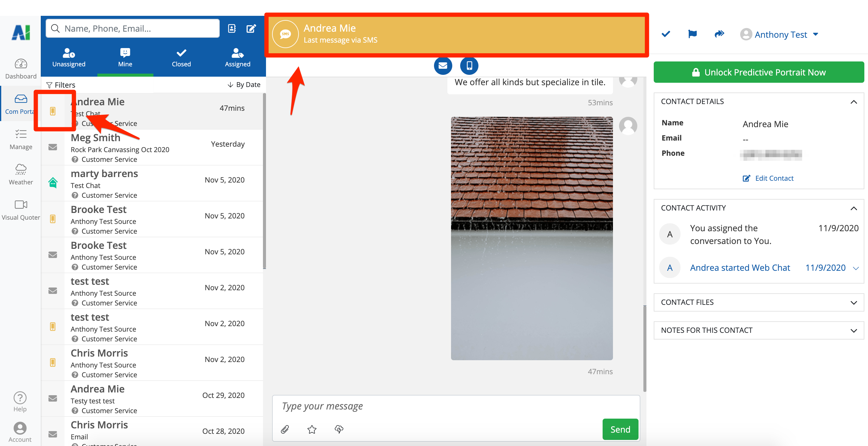Click the star icon in message box
The height and width of the screenshot is (446, 868).
[x=312, y=429]
